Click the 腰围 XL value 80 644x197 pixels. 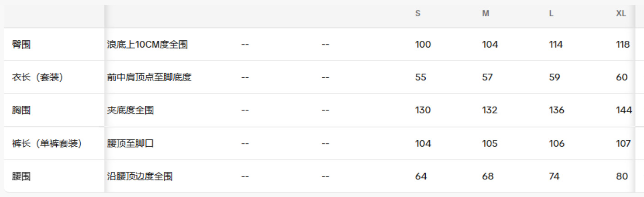(622, 176)
